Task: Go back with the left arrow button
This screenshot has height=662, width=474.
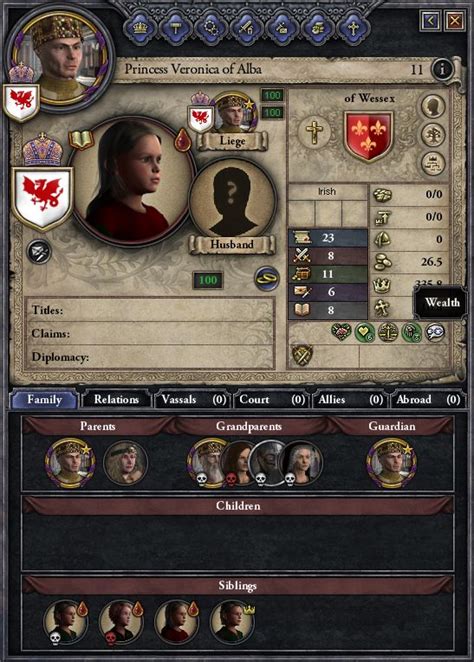Action: click(431, 20)
